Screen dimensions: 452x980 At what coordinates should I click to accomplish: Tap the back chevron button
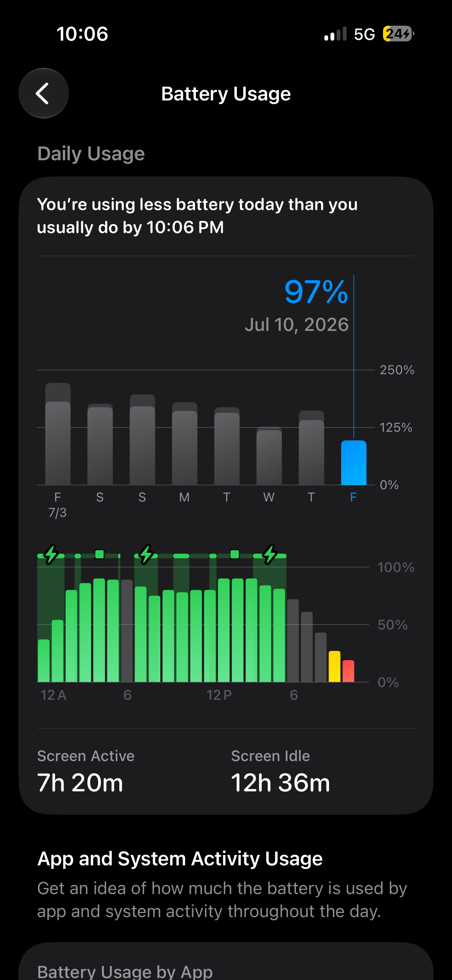pyautogui.click(x=44, y=93)
